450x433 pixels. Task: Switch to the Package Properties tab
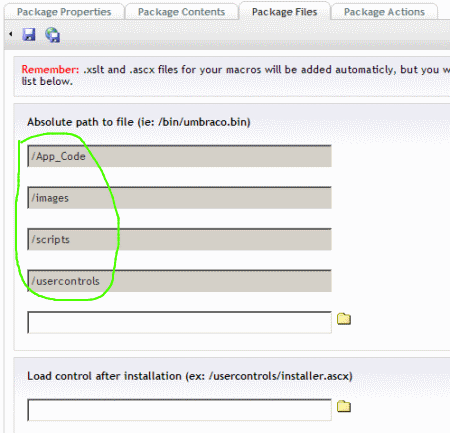[64, 12]
